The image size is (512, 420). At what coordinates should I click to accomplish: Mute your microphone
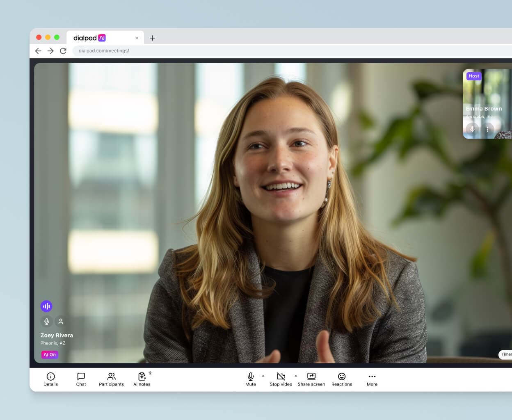click(x=250, y=379)
